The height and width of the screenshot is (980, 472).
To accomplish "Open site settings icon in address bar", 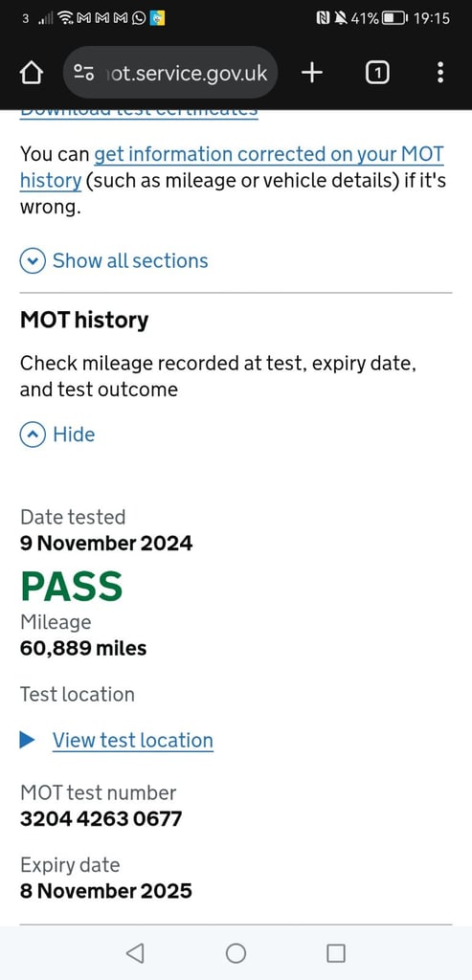I will pyautogui.click(x=83, y=73).
